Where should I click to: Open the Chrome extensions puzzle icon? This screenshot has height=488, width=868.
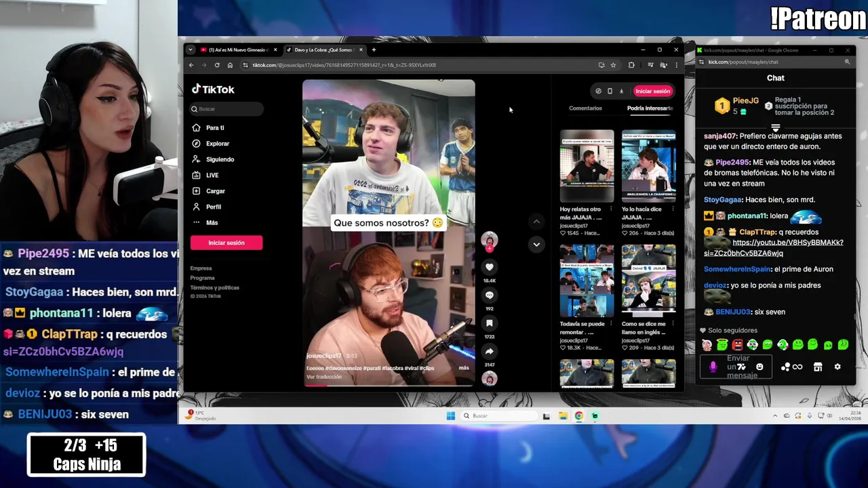tap(631, 65)
